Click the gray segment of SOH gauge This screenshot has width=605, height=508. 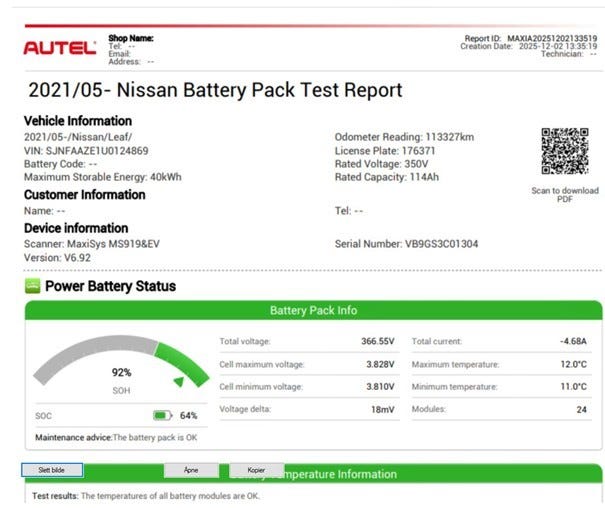click(x=93, y=353)
